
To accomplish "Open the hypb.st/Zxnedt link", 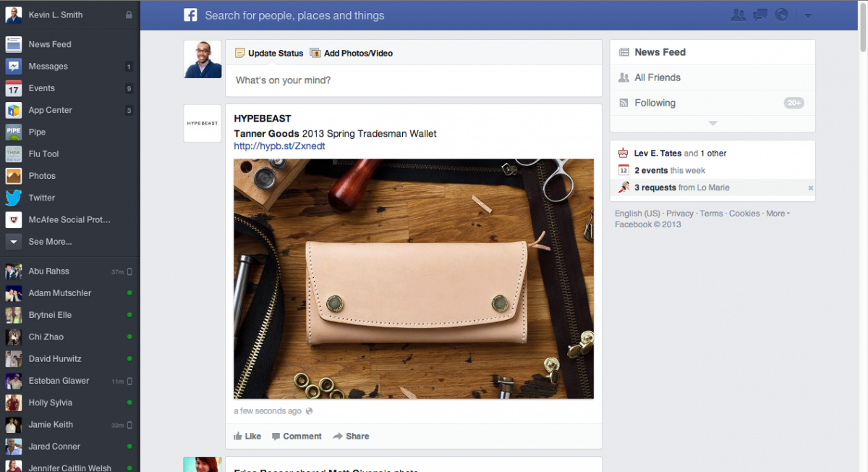I will click(x=279, y=146).
